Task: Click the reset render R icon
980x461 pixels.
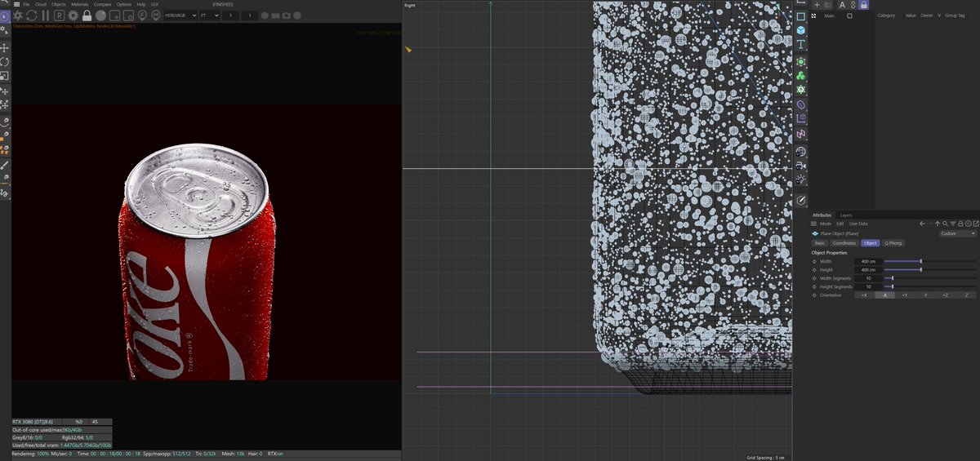Action: 60,16
